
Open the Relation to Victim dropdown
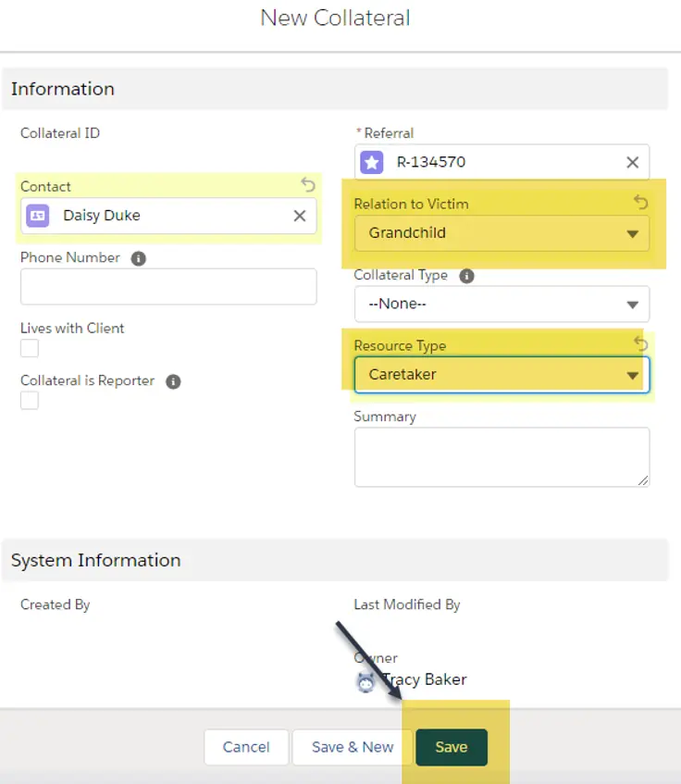(x=501, y=233)
